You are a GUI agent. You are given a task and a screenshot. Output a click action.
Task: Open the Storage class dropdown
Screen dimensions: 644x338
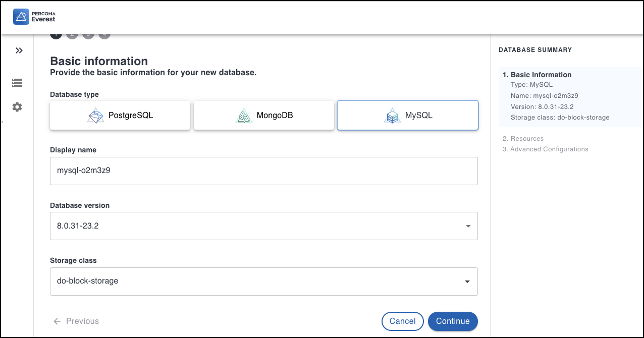click(263, 281)
